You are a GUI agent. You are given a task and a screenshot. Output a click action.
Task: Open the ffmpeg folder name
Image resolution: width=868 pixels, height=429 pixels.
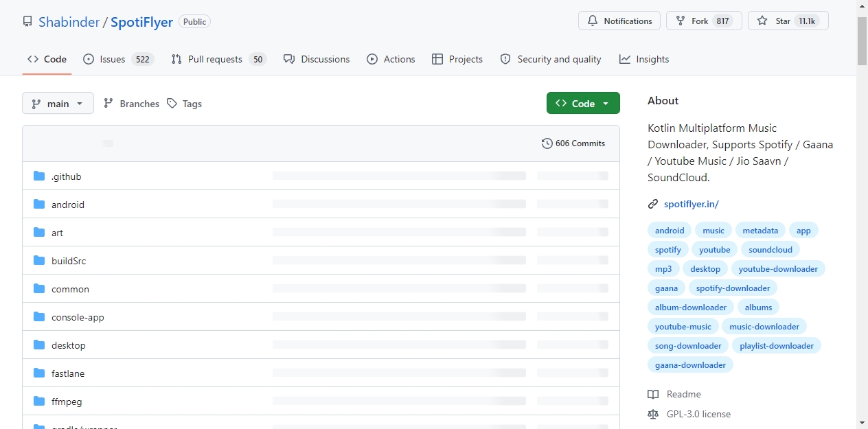67,402
